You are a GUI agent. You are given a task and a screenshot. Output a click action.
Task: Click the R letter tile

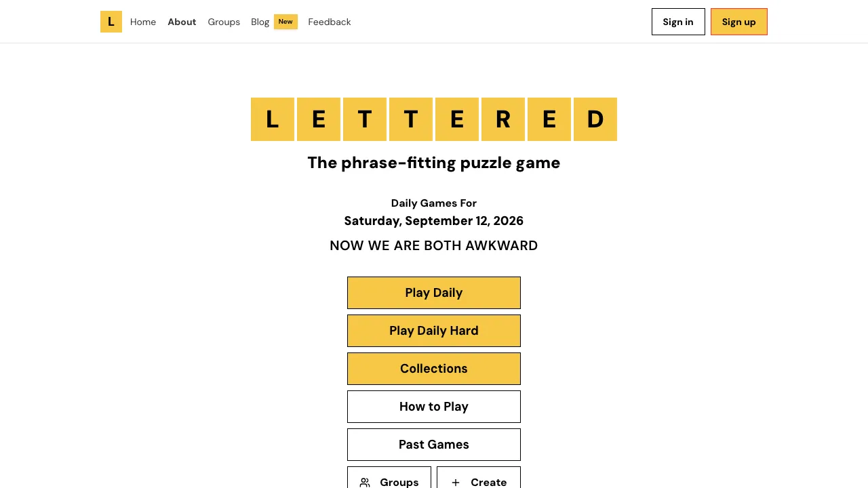coord(503,119)
